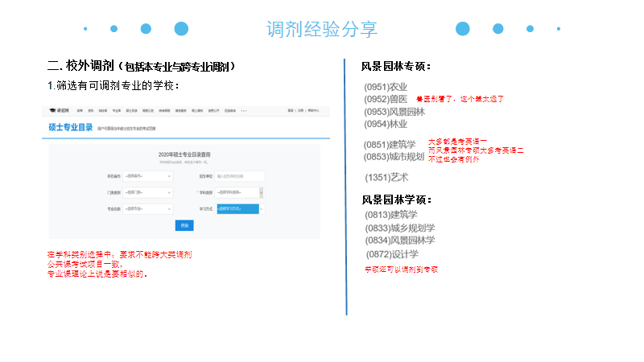This screenshot has width=644, height=362.
Task: Select the smallest blue dot at far left of header
Action: pos(85,29)
